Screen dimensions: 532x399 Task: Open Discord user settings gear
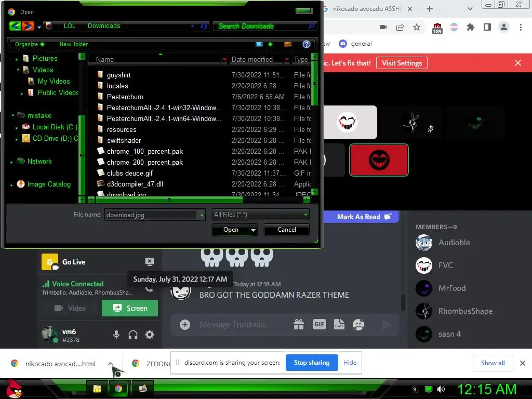tap(150, 335)
